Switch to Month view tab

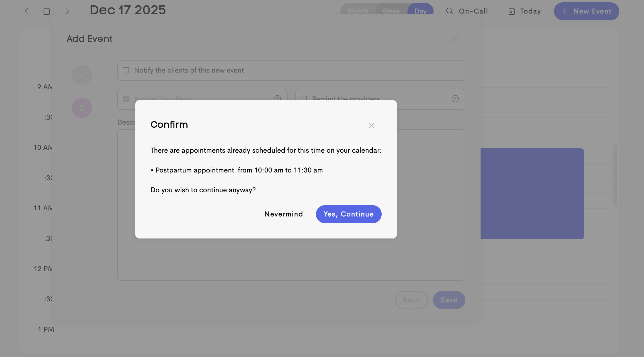click(x=358, y=11)
